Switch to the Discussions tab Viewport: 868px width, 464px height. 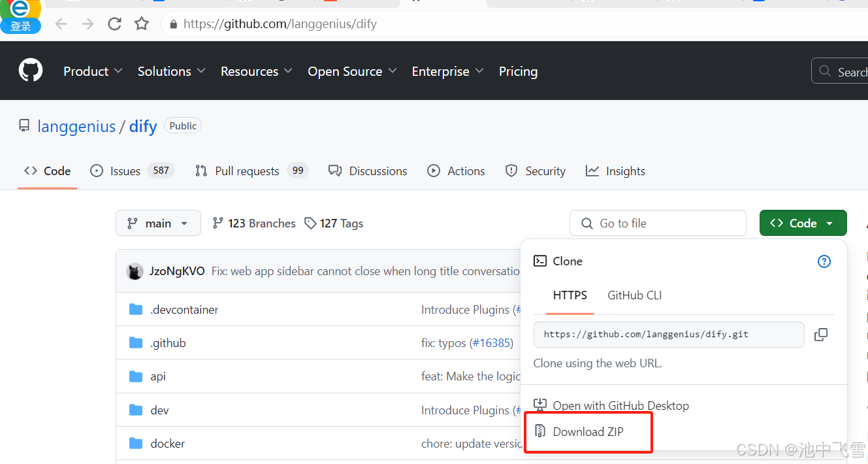pos(368,171)
